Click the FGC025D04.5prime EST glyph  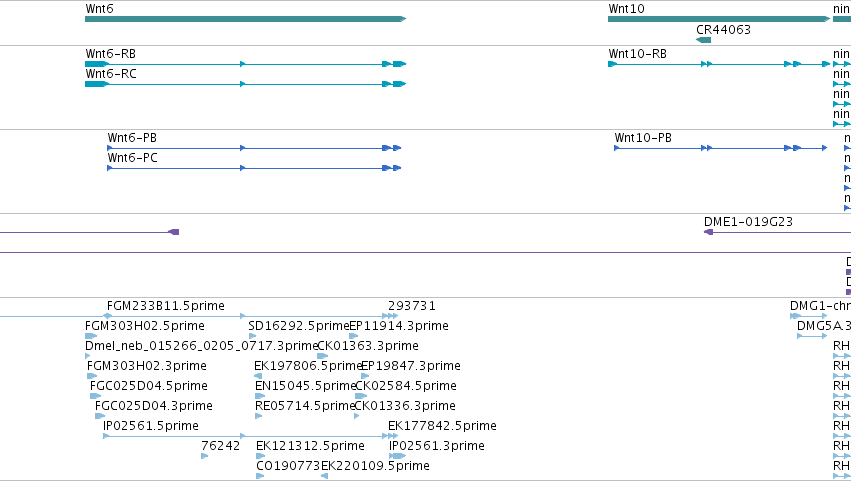96,396
